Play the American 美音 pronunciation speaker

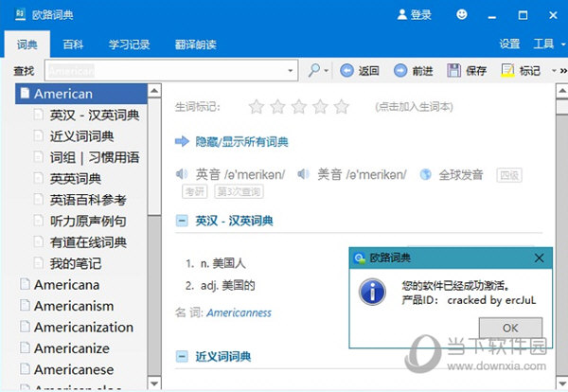(303, 174)
